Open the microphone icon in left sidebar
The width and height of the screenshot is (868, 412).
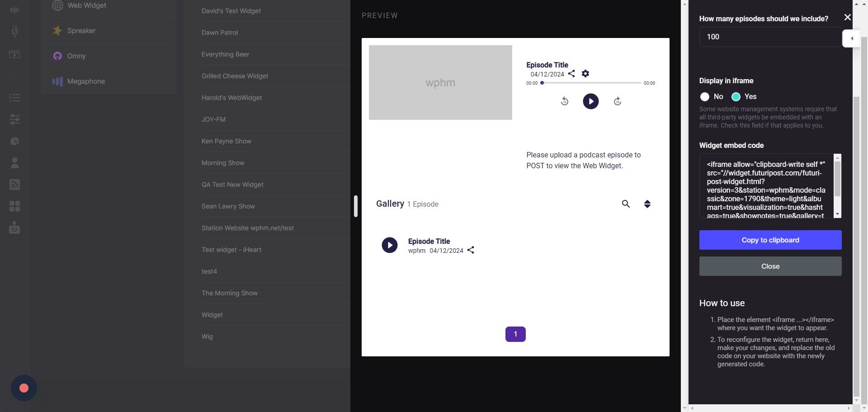coord(14,31)
